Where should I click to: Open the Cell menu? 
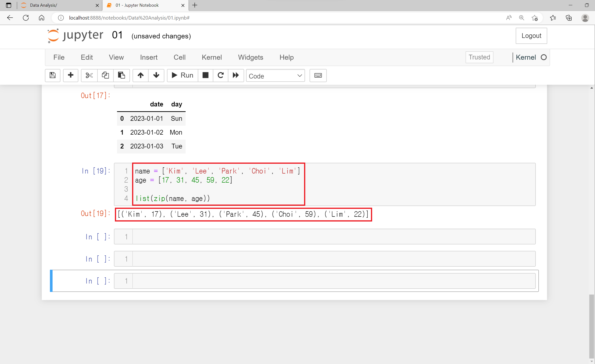(179, 57)
